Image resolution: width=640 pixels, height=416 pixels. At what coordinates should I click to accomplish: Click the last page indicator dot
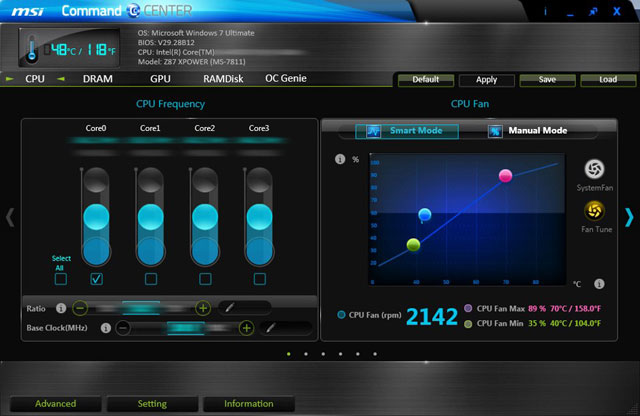375,354
